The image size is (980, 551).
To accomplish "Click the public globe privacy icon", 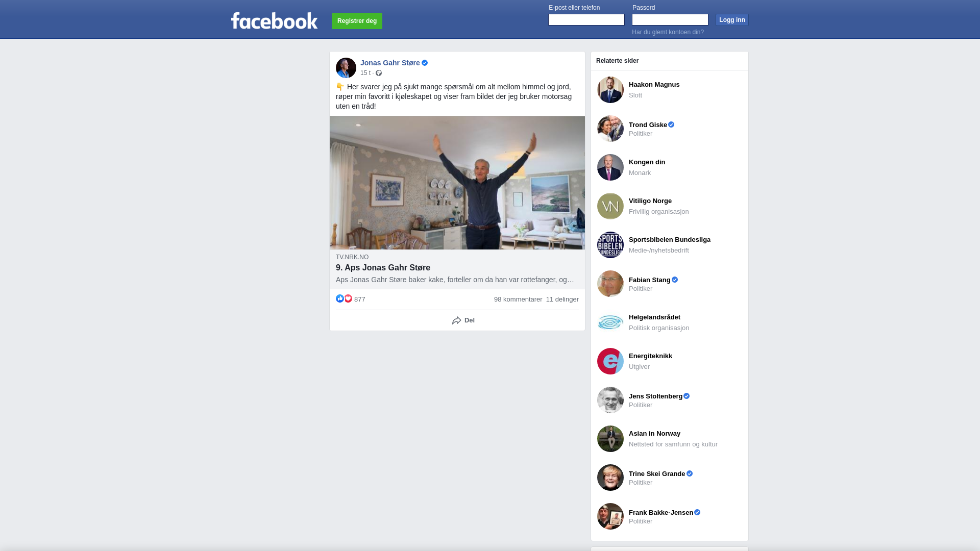I will point(379,73).
